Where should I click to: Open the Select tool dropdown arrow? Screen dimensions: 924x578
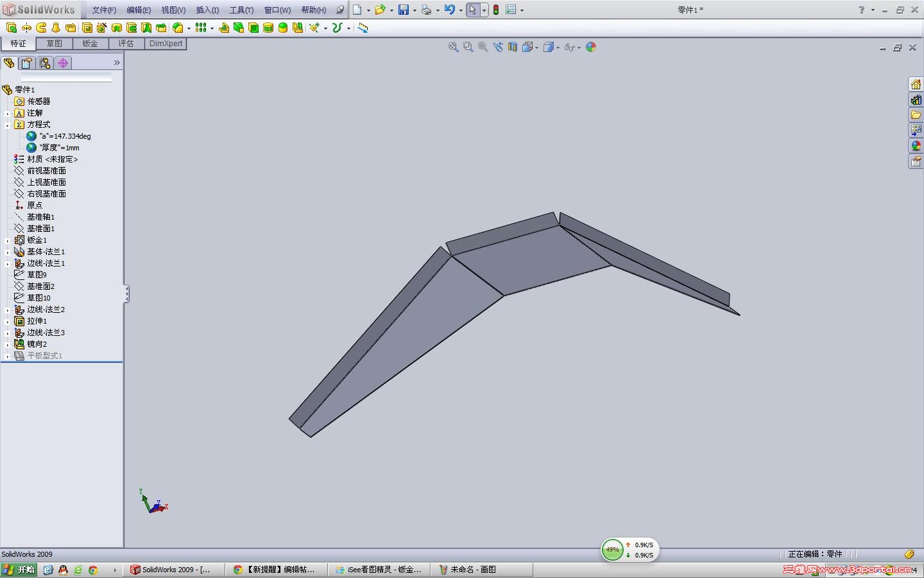point(484,10)
